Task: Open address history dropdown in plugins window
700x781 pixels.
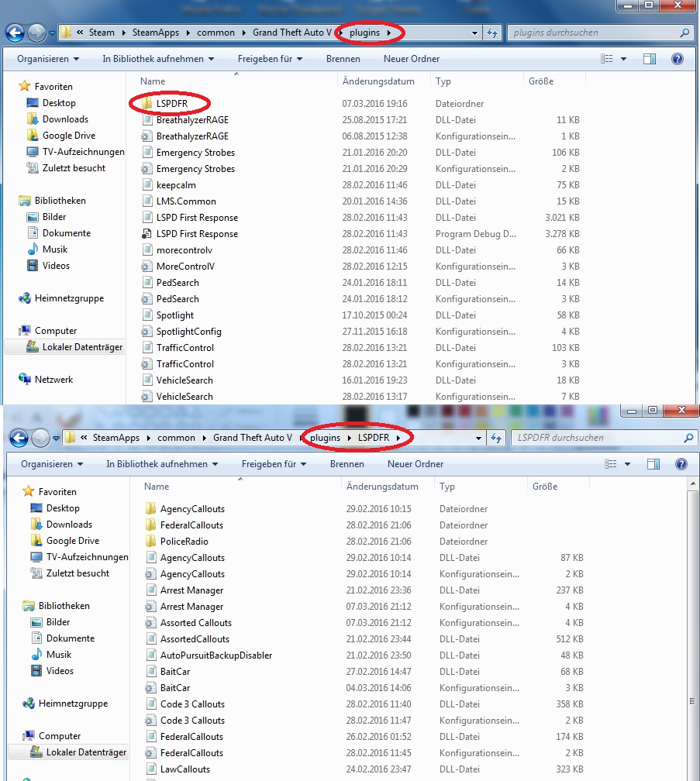Action: click(474, 33)
